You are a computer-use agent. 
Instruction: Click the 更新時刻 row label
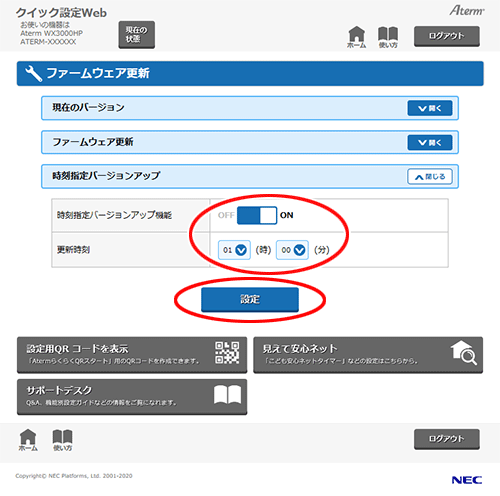click(x=73, y=249)
